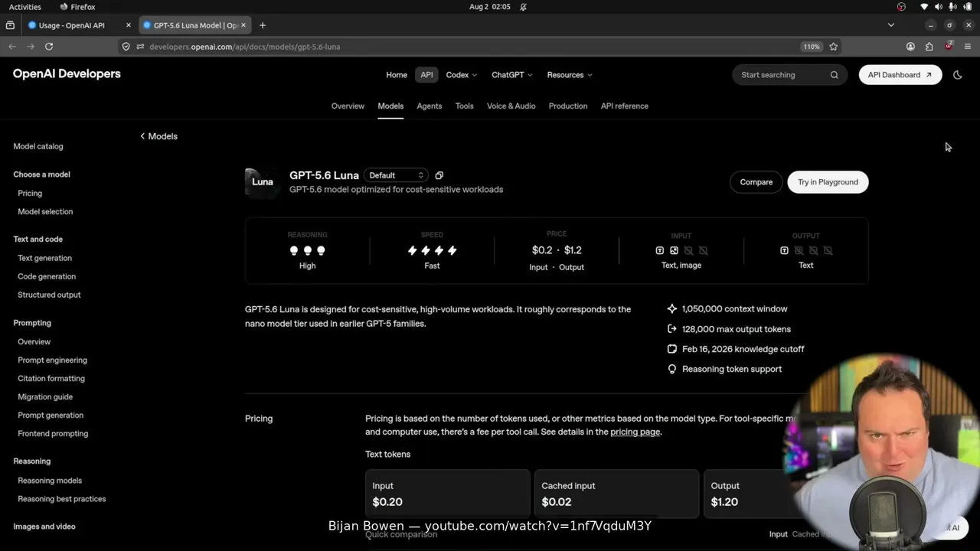Toggle dark mode with the moon icon
980x551 pixels.
958,75
